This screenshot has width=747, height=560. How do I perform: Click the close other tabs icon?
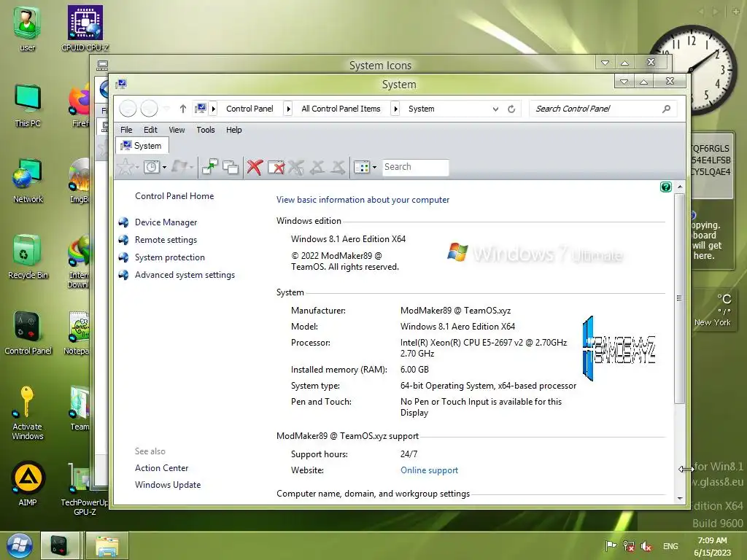point(276,167)
